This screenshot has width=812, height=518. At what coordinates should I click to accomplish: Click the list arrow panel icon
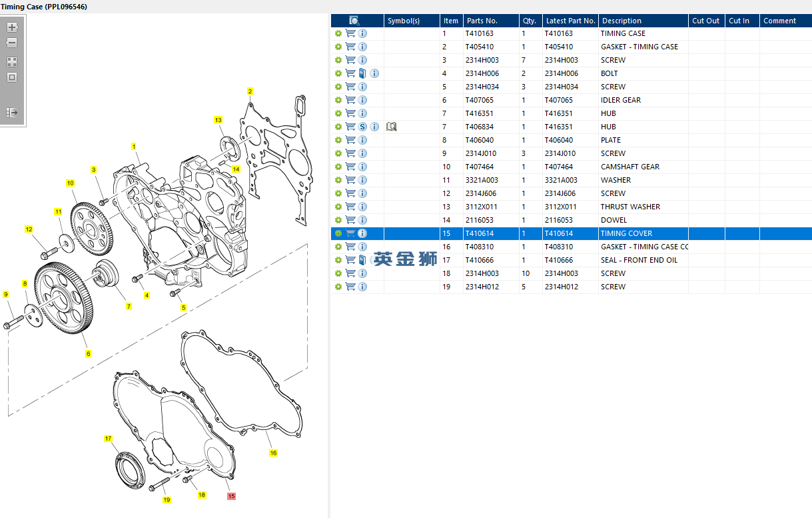click(12, 113)
